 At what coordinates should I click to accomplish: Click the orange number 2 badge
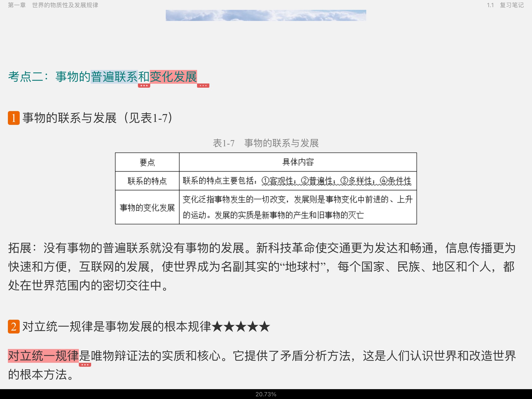pyautogui.click(x=14, y=327)
